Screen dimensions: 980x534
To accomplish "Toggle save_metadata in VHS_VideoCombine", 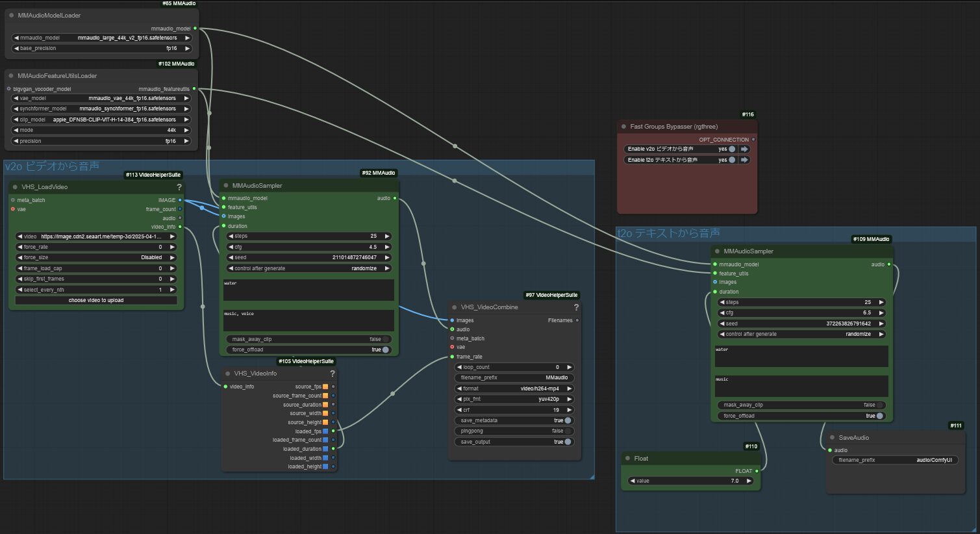I will pos(568,420).
